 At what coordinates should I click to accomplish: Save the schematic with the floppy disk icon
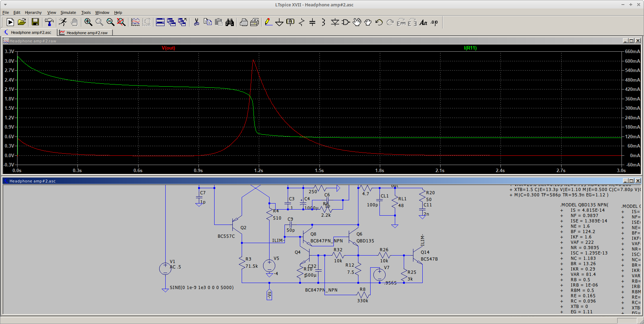coord(35,22)
